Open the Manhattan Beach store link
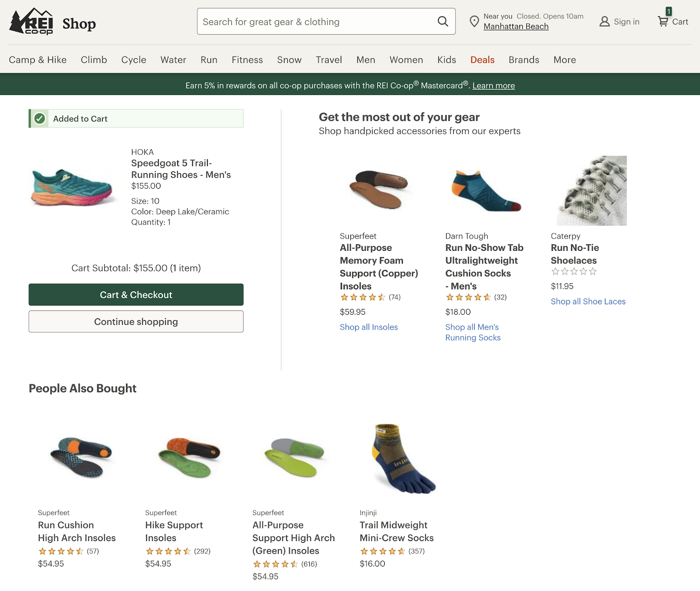 515,26
